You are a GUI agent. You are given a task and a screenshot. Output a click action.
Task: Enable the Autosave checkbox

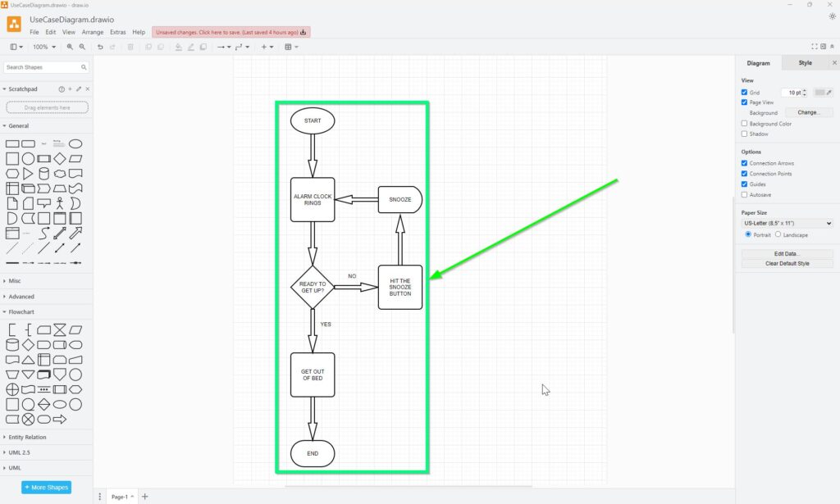pos(744,195)
